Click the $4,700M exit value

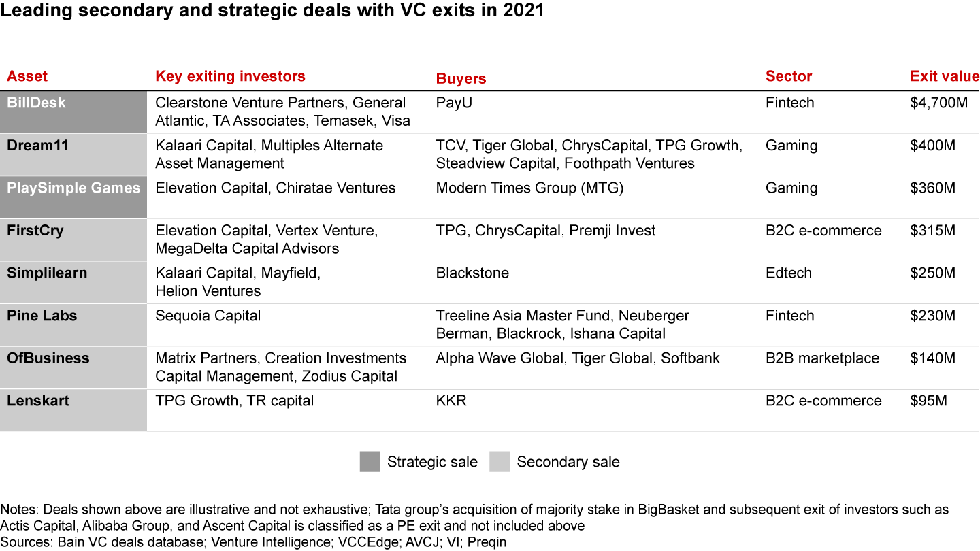pos(938,103)
